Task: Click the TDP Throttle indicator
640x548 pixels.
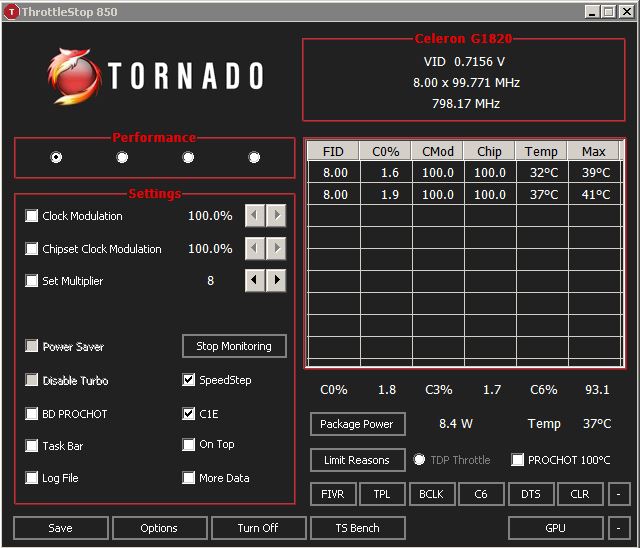Action: pos(419,460)
